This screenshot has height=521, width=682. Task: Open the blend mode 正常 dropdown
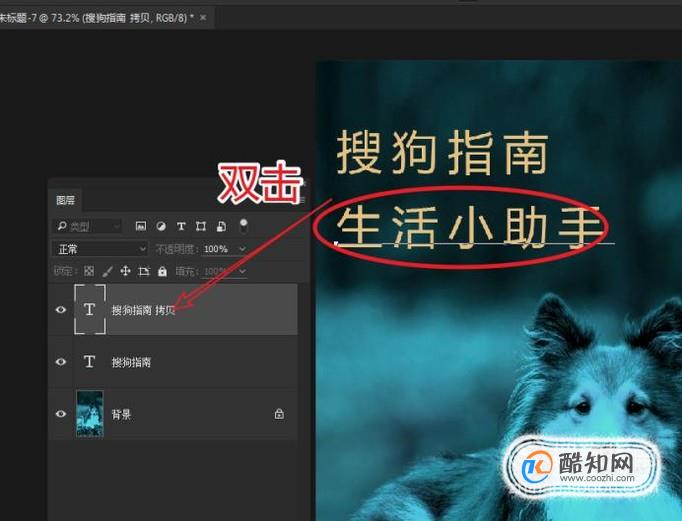pyautogui.click(x=100, y=249)
